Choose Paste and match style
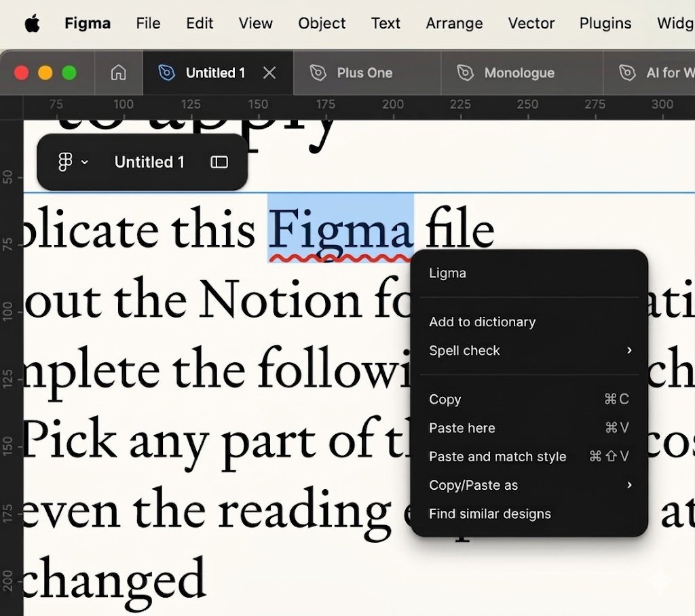 (529, 457)
